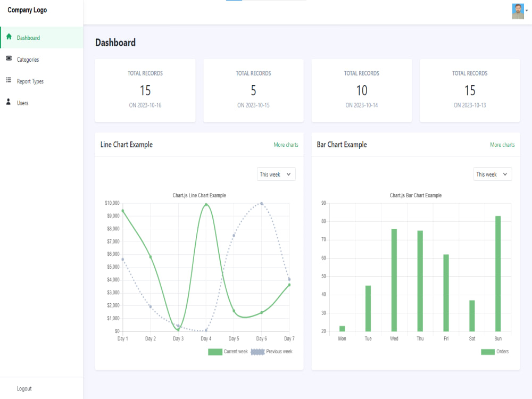Open bar chart This week dropdown
Viewport: 532px width, 399px height.
[x=493, y=174]
